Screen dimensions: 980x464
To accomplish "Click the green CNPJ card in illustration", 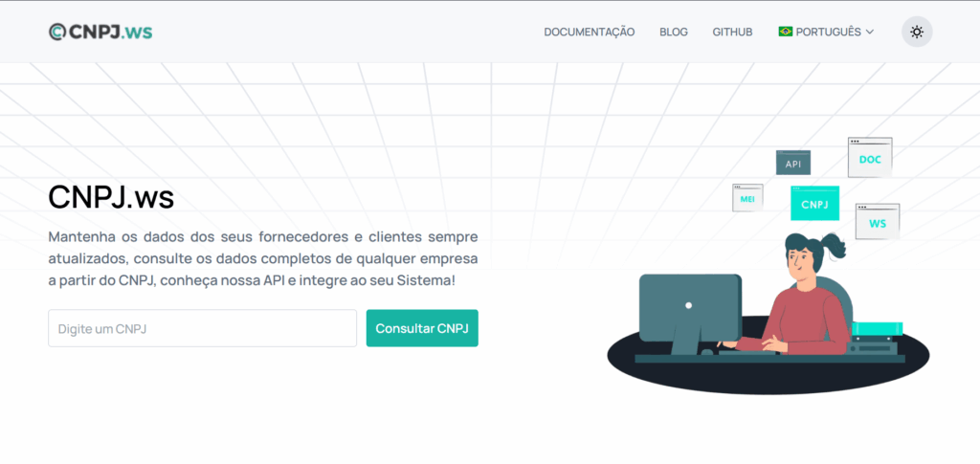I will point(814,203).
